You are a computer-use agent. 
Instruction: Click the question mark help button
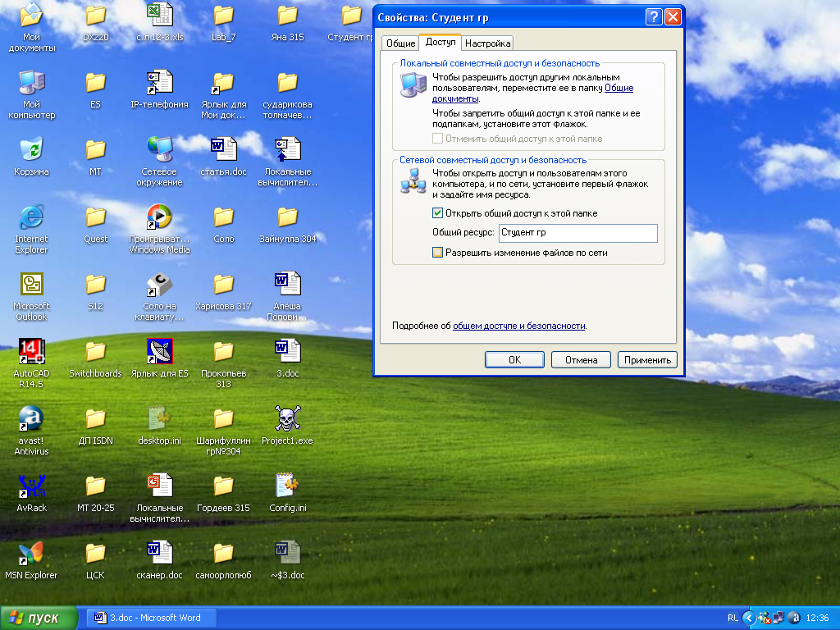[x=654, y=17]
